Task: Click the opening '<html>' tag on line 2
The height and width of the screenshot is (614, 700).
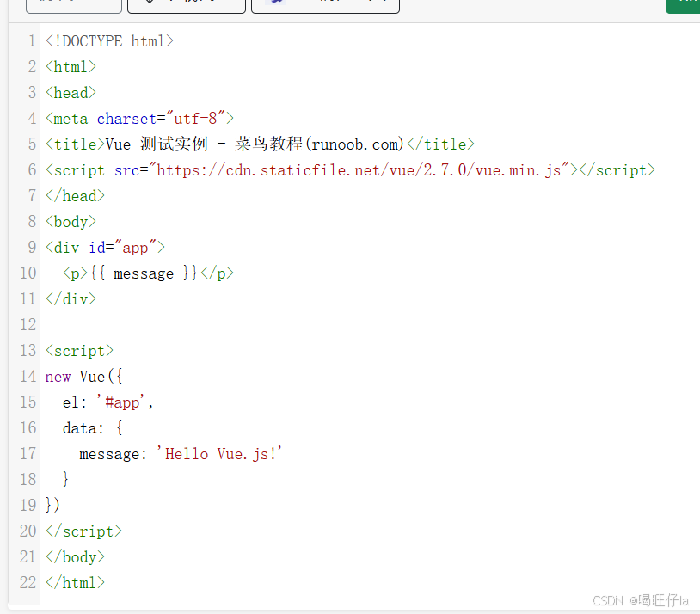Action: tap(71, 67)
